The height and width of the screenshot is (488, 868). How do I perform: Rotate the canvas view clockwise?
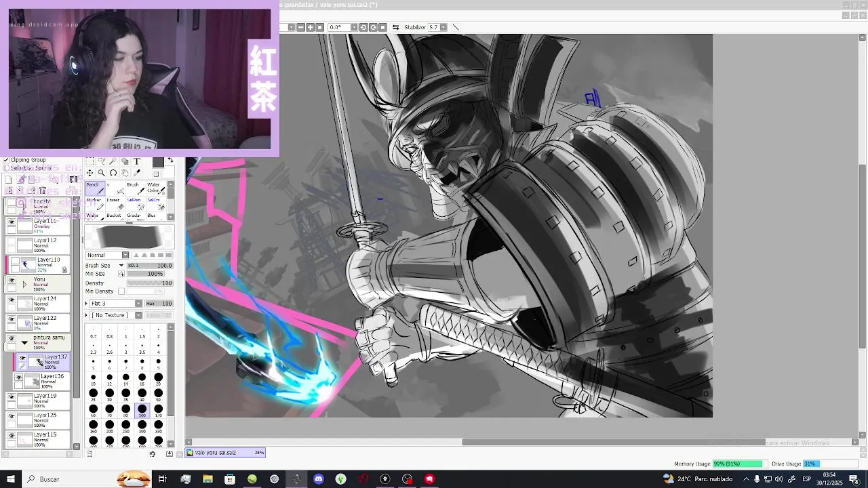click(x=373, y=27)
